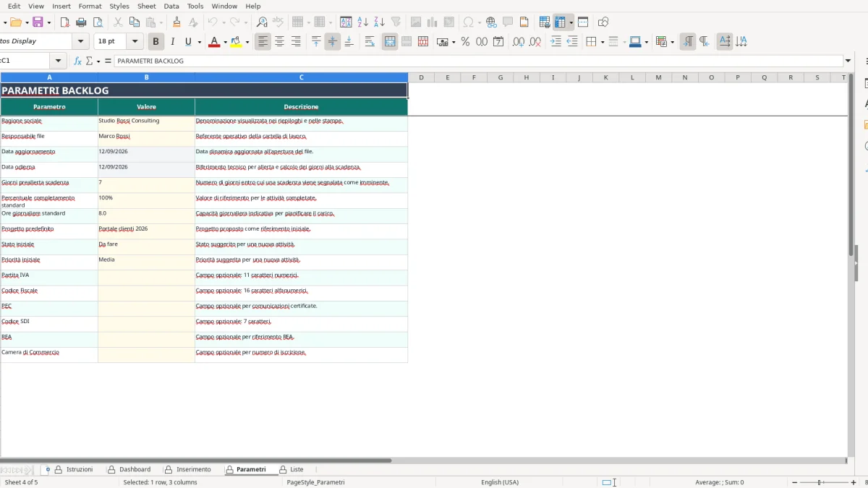Toggle Wrap Text
The width and height of the screenshot is (868, 488).
pyautogui.click(x=370, y=42)
